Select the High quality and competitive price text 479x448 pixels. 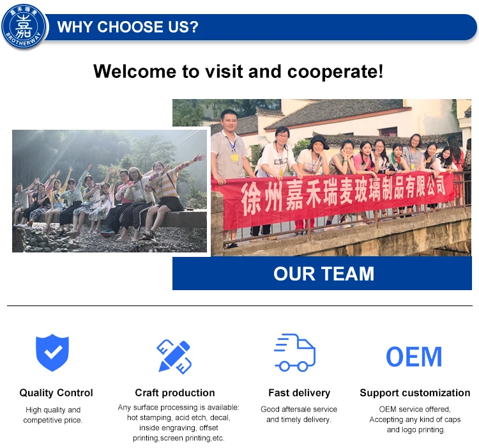click(x=53, y=415)
